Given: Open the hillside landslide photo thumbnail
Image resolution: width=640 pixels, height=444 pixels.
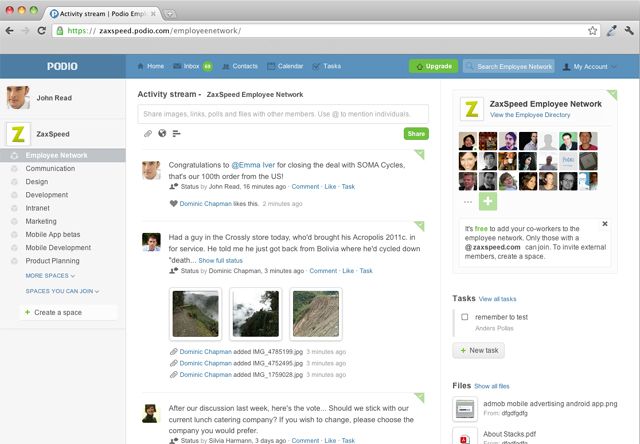Looking at the screenshot, I should (316, 314).
